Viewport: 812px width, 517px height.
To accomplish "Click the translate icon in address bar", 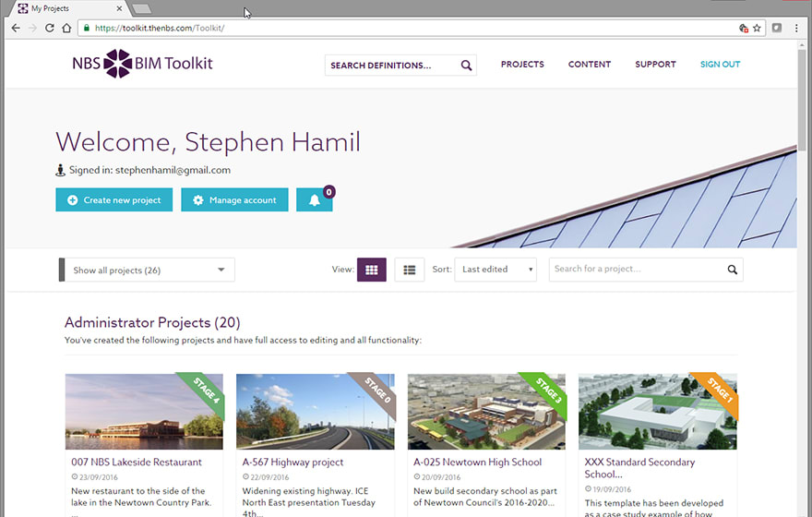I will pyautogui.click(x=744, y=28).
